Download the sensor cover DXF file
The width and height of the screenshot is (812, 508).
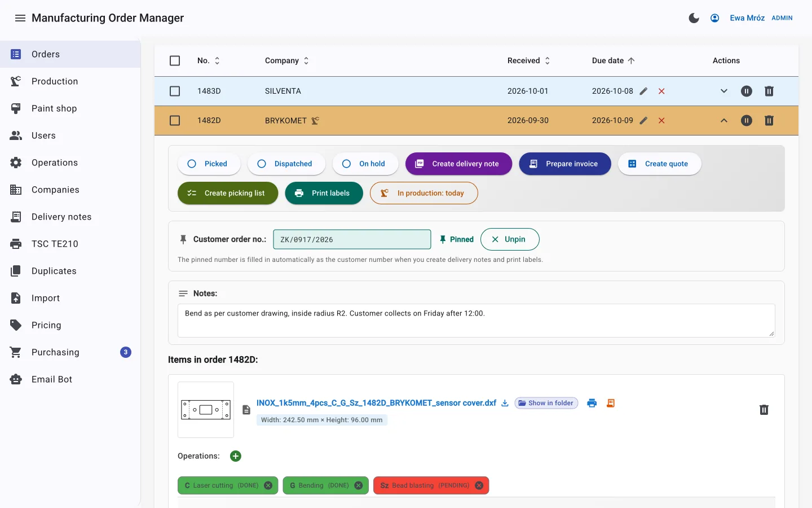(x=505, y=403)
